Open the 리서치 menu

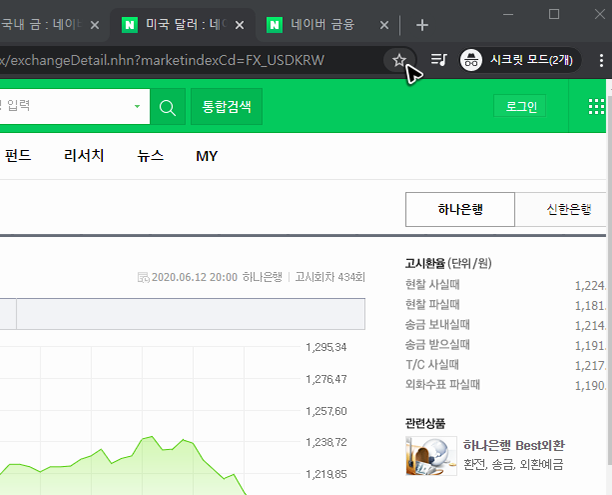(84, 156)
